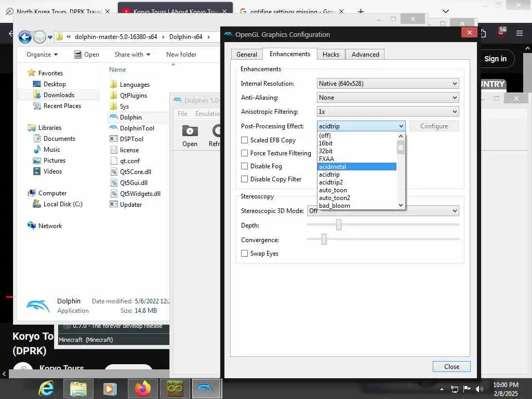
Task: Click the extension badge showing 56
Action: 501,32
